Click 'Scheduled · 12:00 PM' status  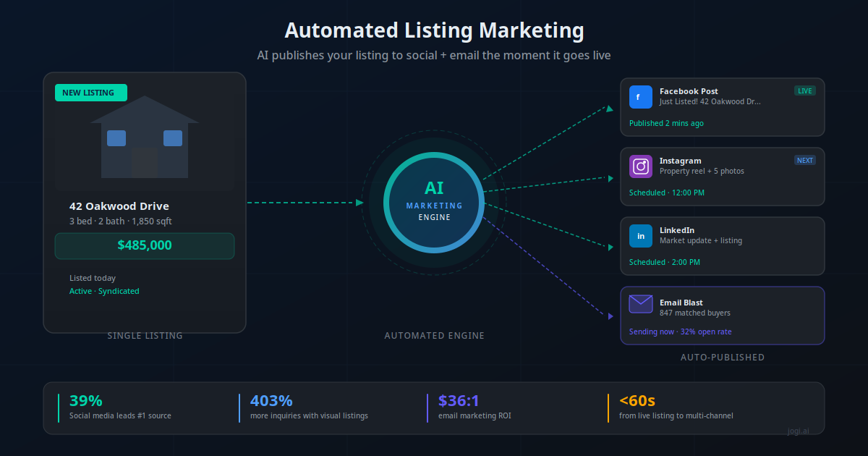pos(667,193)
